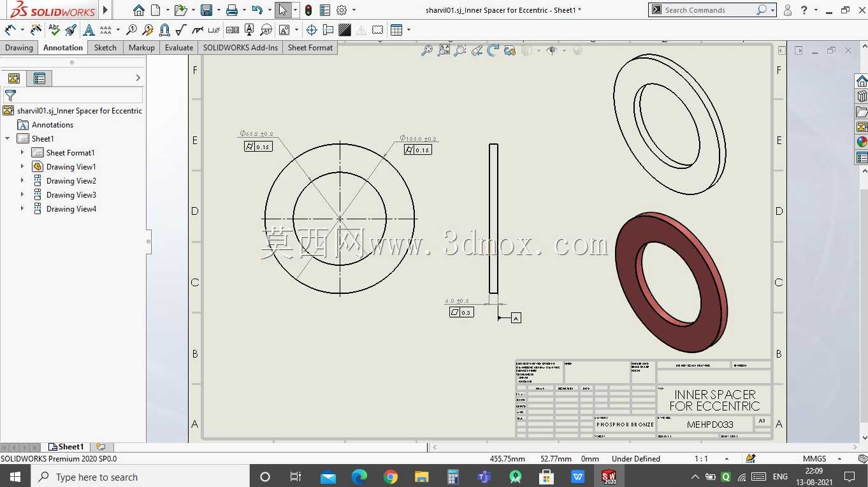Click the Home icon in the top toolbar
Image resolution: width=868 pixels, height=487 pixels.
click(139, 10)
